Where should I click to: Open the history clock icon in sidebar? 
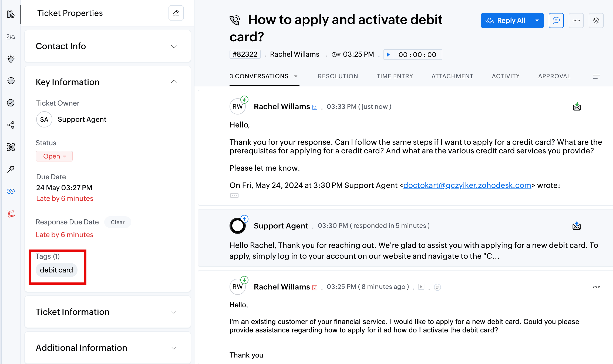point(11,80)
